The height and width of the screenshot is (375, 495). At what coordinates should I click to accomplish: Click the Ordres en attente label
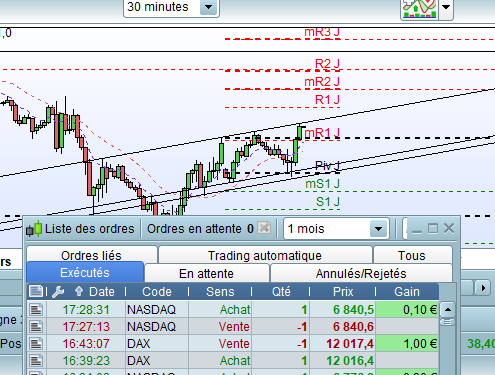point(194,229)
